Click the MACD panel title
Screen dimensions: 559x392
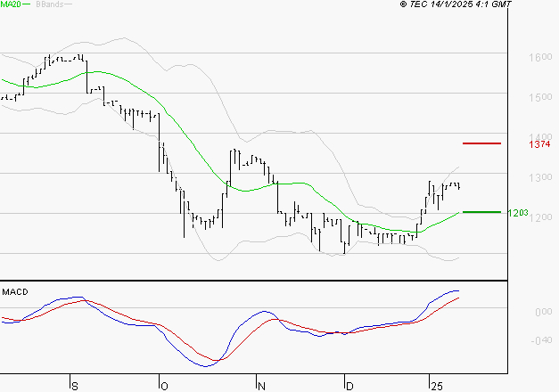pyautogui.click(x=15, y=292)
